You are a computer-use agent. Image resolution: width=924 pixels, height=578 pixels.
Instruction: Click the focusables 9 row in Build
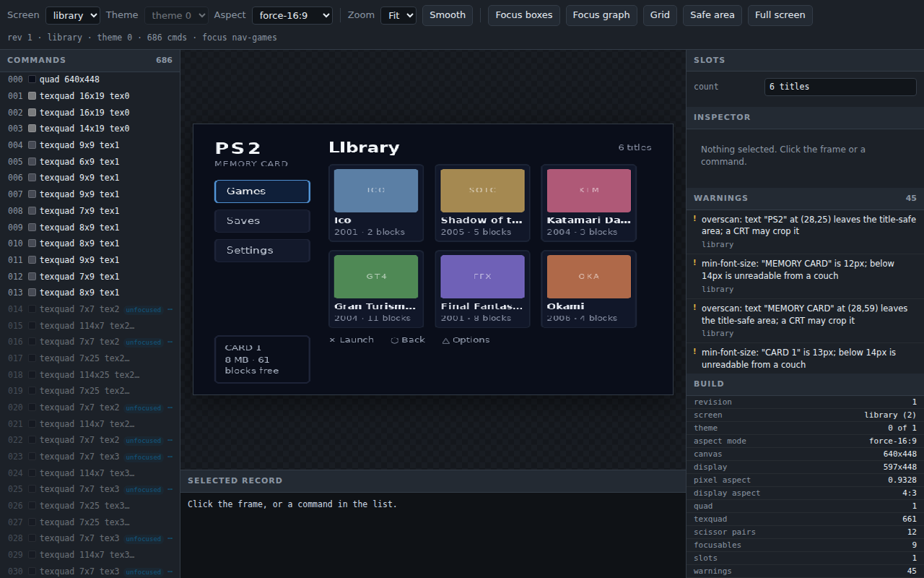(x=805, y=545)
